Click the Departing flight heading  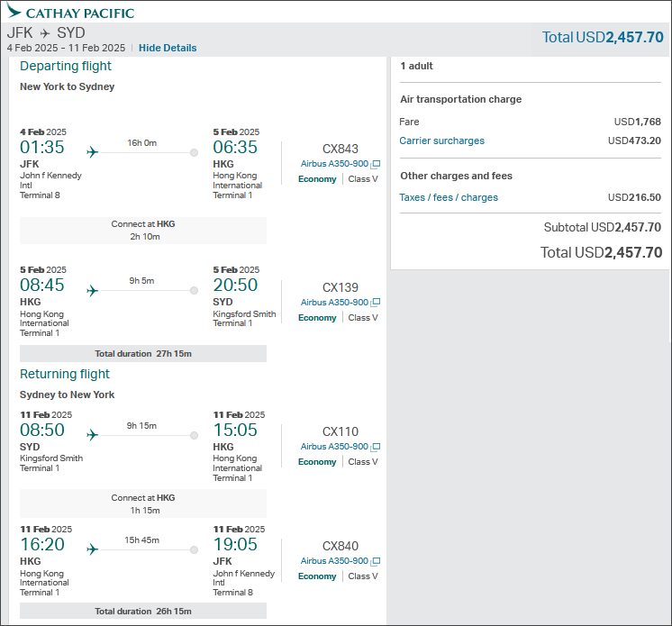pyautogui.click(x=66, y=66)
